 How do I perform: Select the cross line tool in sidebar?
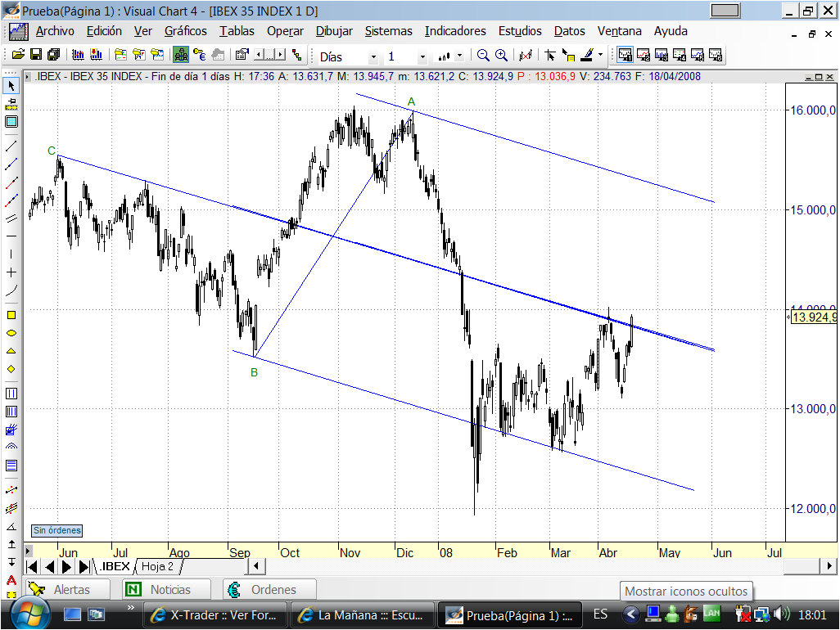(11, 272)
